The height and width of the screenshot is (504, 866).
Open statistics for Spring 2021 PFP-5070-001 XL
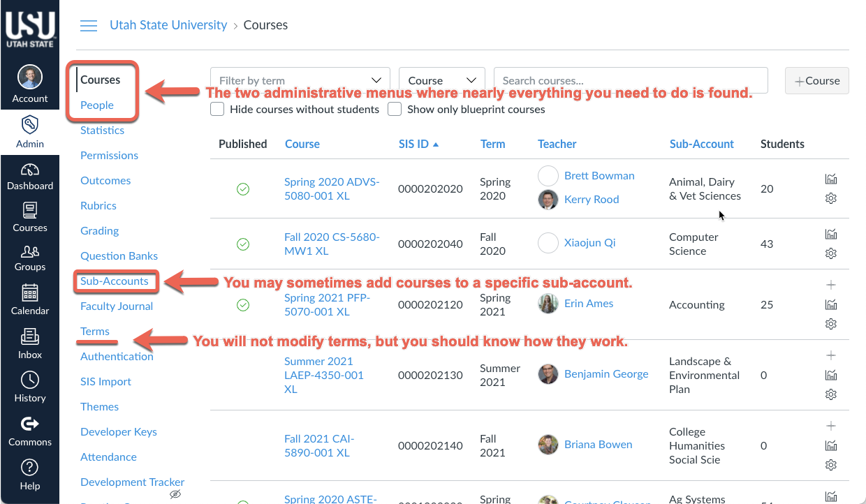click(x=831, y=304)
